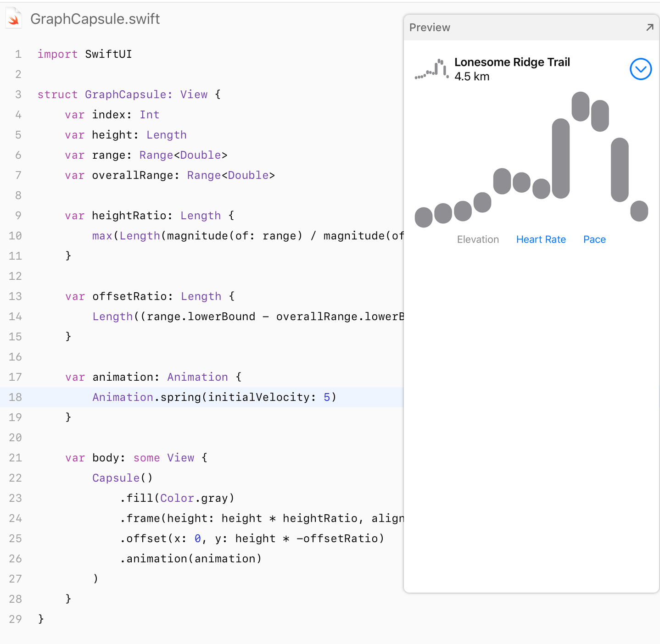The height and width of the screenshot is (644, 660).
Task: Collapse the trail details with the blue chevron
Action: [641, 69]
